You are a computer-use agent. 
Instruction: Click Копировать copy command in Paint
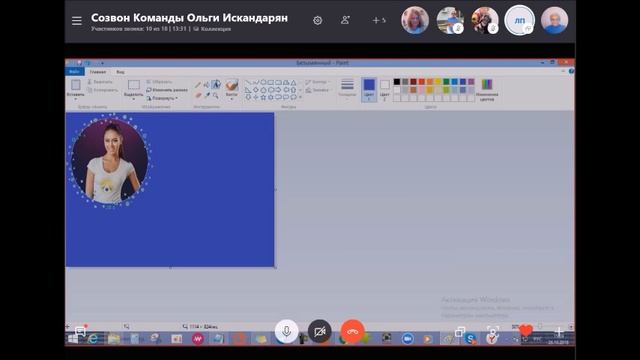(102, 90)
